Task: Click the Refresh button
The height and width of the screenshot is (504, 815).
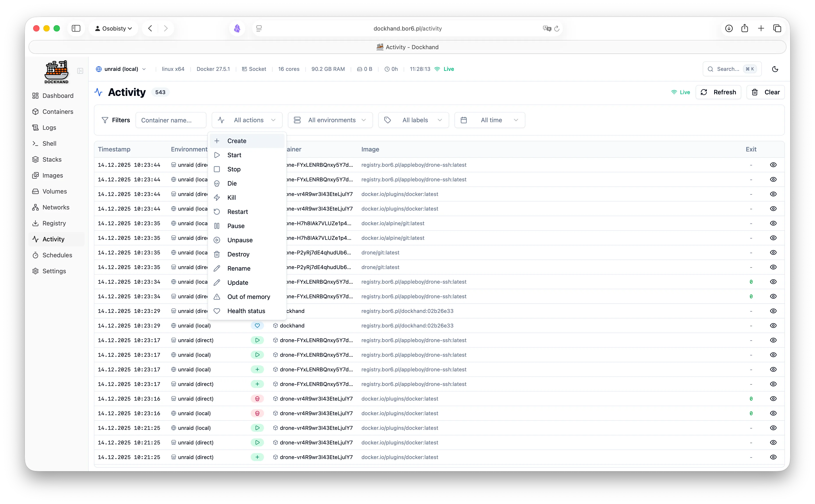Action: (718, 92)
